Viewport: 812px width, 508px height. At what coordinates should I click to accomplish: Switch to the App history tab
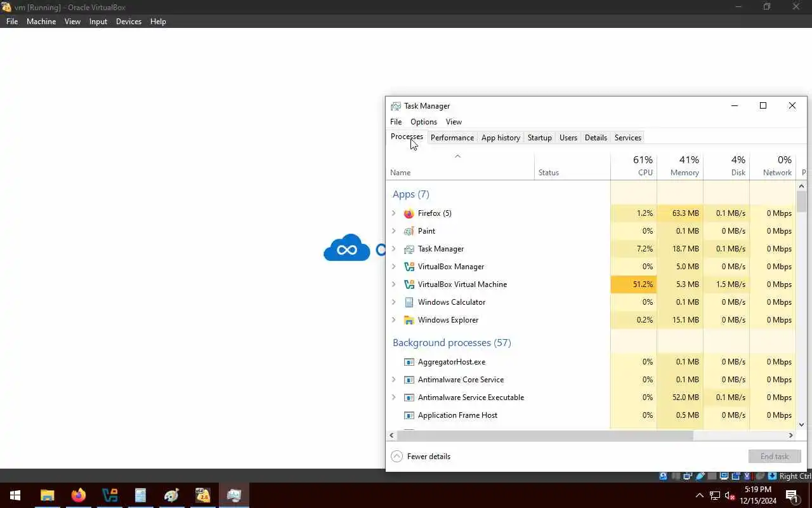pos(501,138)
